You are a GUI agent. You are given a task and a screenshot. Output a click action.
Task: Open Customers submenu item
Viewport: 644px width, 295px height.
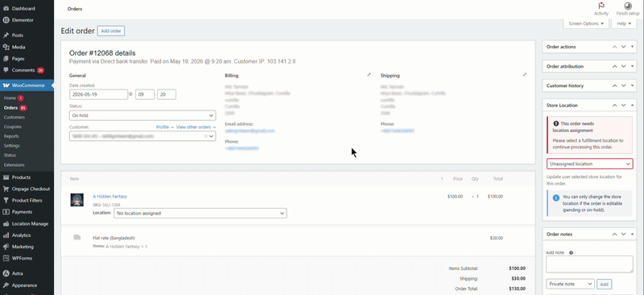click(14, 117)
